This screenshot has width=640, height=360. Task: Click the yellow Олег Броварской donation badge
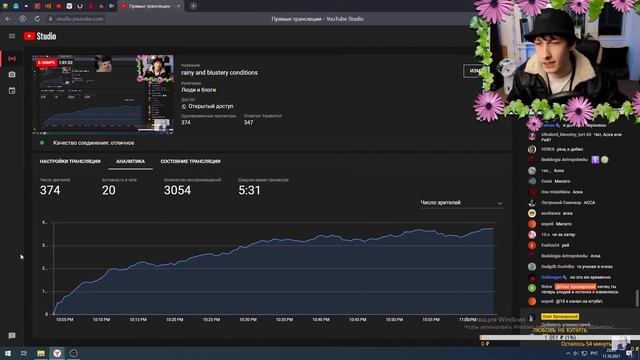point(560,317)
